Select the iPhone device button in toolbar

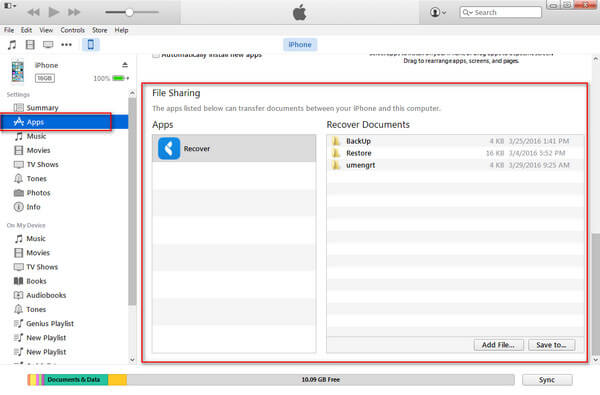click(91, 45)
